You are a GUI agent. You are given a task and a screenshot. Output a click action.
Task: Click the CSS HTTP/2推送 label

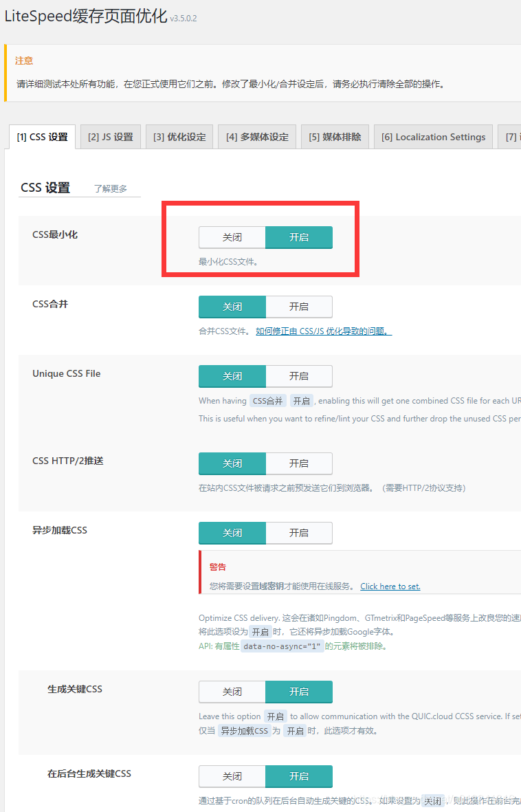click(x=68, y=461)
